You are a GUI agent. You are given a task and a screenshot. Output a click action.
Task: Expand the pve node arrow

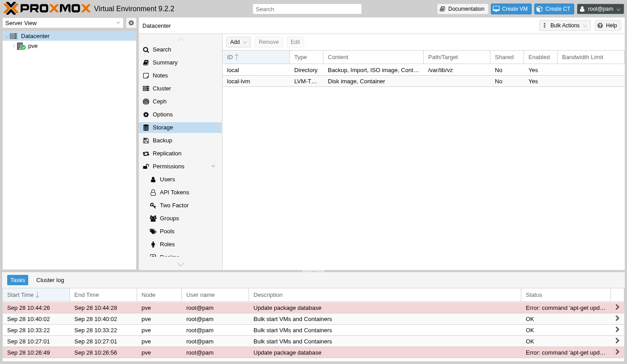pyautogui.click(x=14, y=46)
